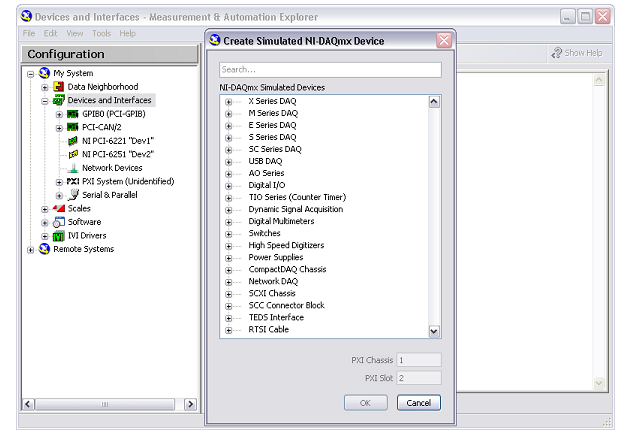Select SC Series DAQ
The width and height of the screenshot is (618, 431).
pyautogui.click(x=275, y=149)
